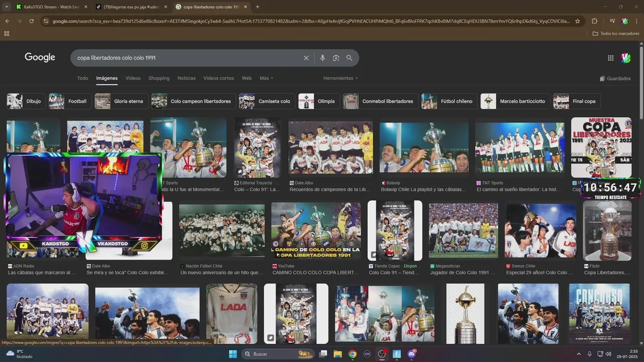The width and height of the screenshot is (644, 362).
Task: Open Chrome apps shortcut in bookmarks bar
Action: coord(7,34)
